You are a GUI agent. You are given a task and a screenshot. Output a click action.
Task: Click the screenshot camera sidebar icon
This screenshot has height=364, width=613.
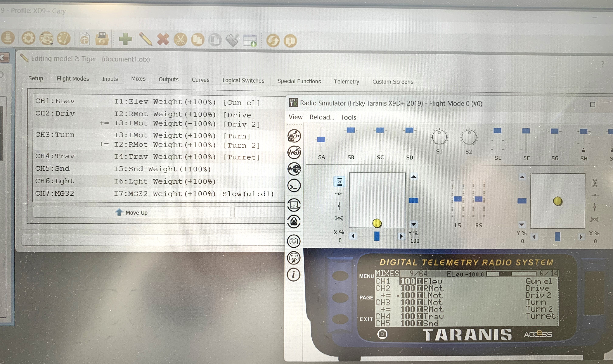(294, 241)
